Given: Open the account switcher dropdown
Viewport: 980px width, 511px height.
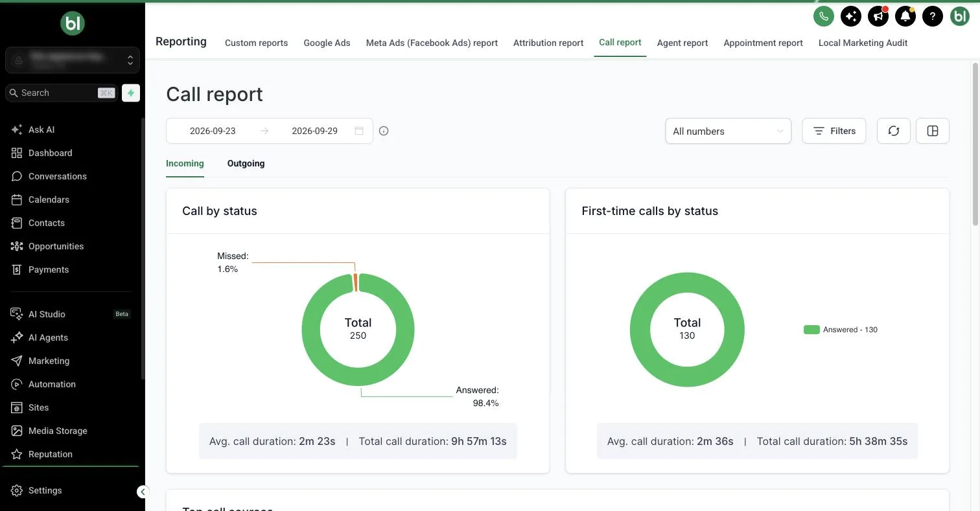Looking at the screenshot, I should pyautogui.click(x=73, y=60).
